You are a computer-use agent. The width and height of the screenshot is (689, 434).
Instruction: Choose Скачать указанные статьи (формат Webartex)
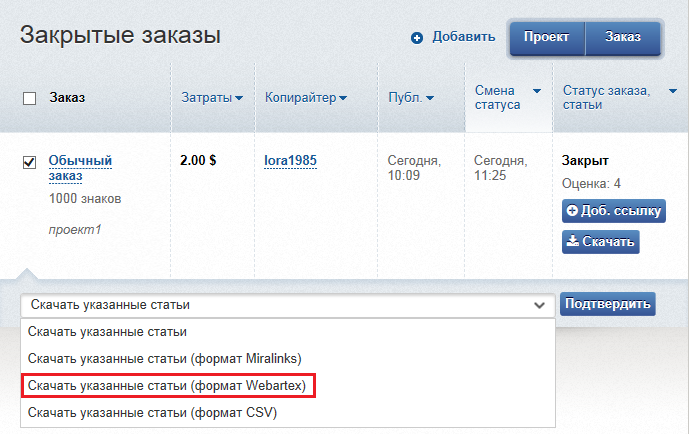(167, 385)
